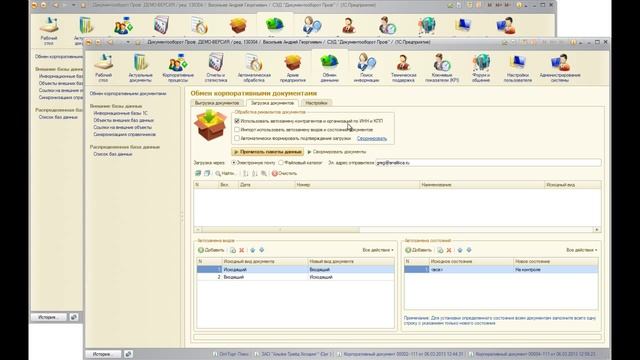The image size is (640, 360).
Task: Move row down in Автозамена состояний panel
Action: tap(469, 250)
